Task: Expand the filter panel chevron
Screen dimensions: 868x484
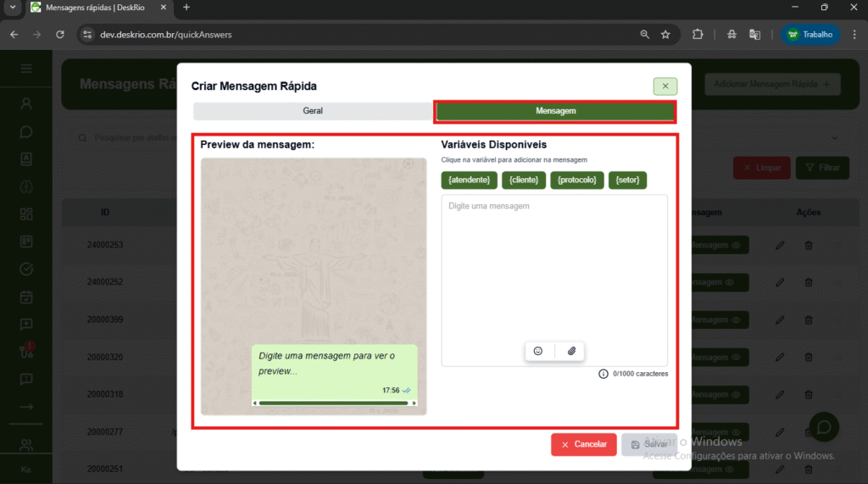Action: coord(834,137)
